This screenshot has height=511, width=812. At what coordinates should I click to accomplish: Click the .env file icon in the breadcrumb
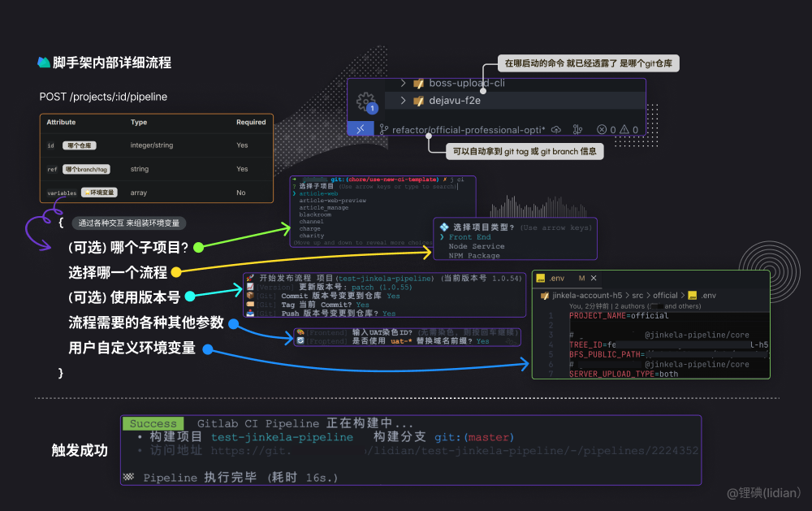pos(692,296)
